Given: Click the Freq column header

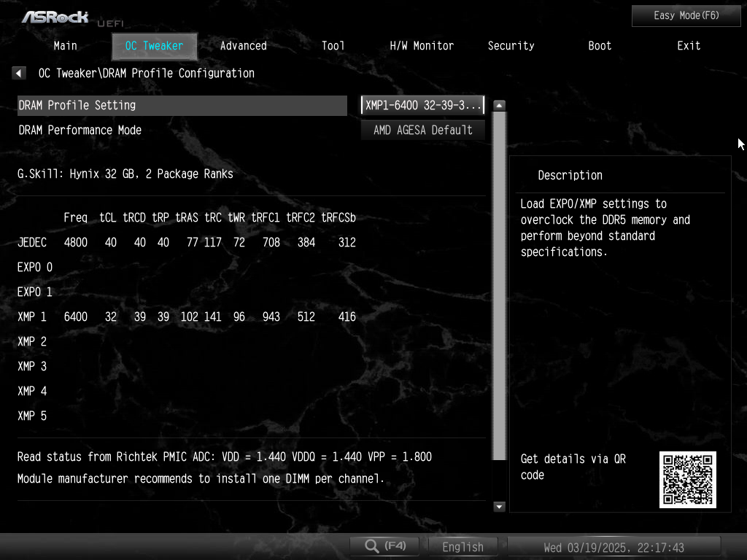Looking at the screenshot, I should click(76, 217).
